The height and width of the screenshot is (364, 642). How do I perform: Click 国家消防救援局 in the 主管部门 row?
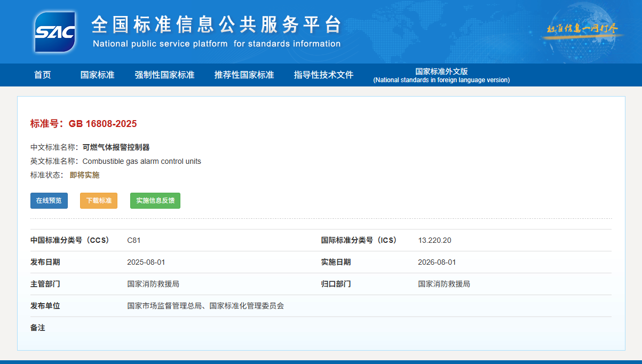pyautogui.click(x=153, y=284)
